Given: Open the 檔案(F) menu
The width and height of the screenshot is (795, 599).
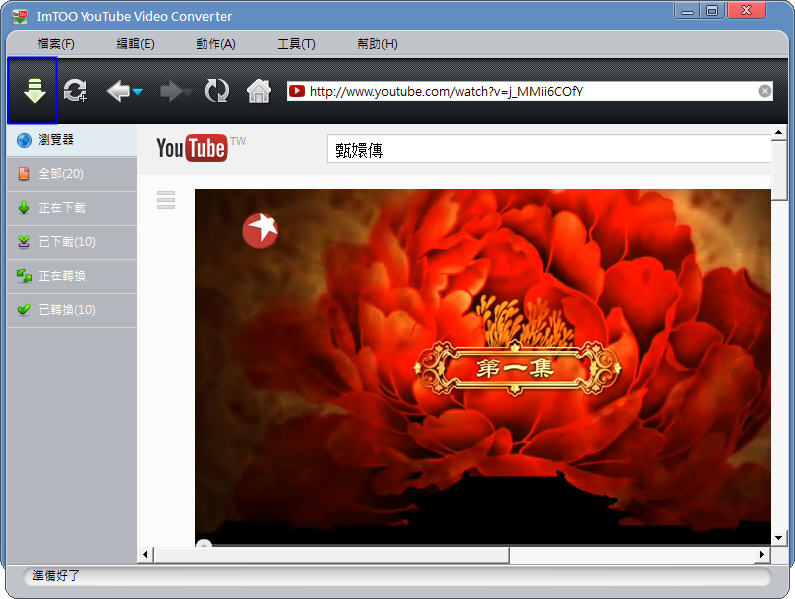Looking at the screenshot, I should tap(56, 44).
